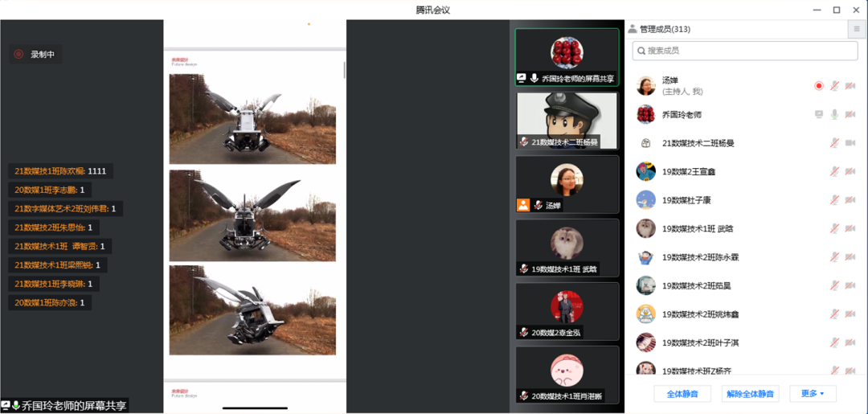The width and height of the screenshot is (868, 414).
Task: Open the member panel hamburger menu
Action: [858, 29]
